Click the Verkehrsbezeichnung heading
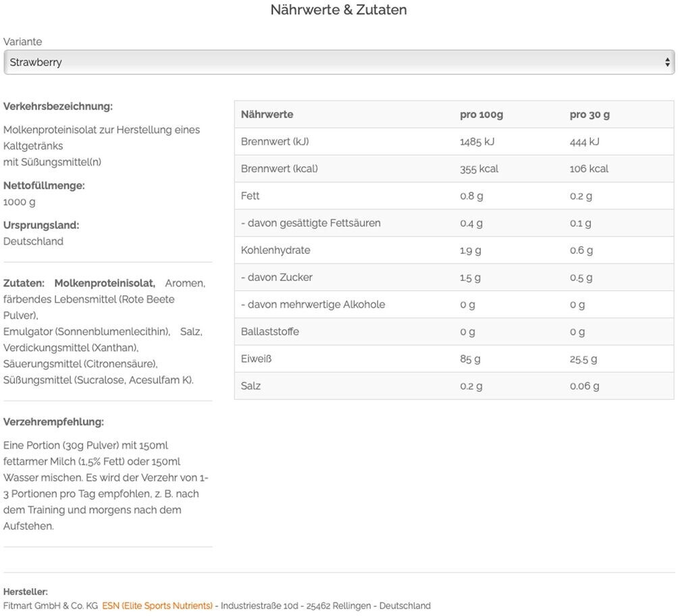This screenshot has height=616, width=678. (58, 106)
